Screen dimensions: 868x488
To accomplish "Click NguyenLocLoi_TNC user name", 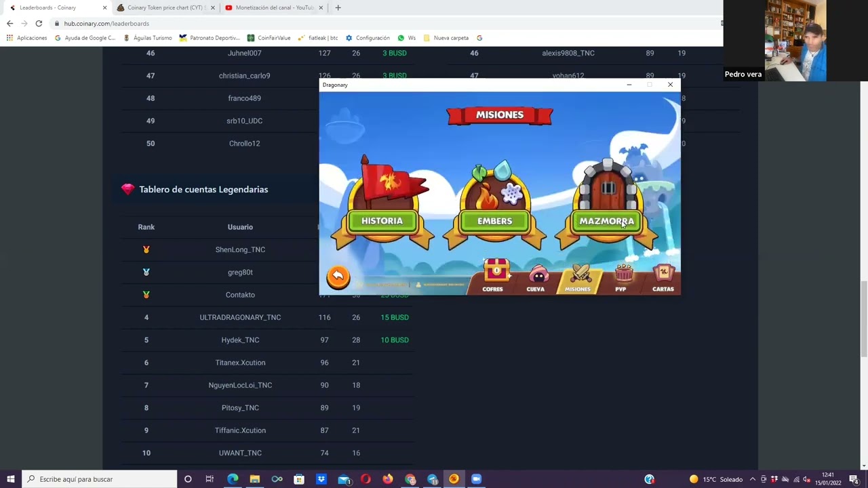I will (240, 385).
